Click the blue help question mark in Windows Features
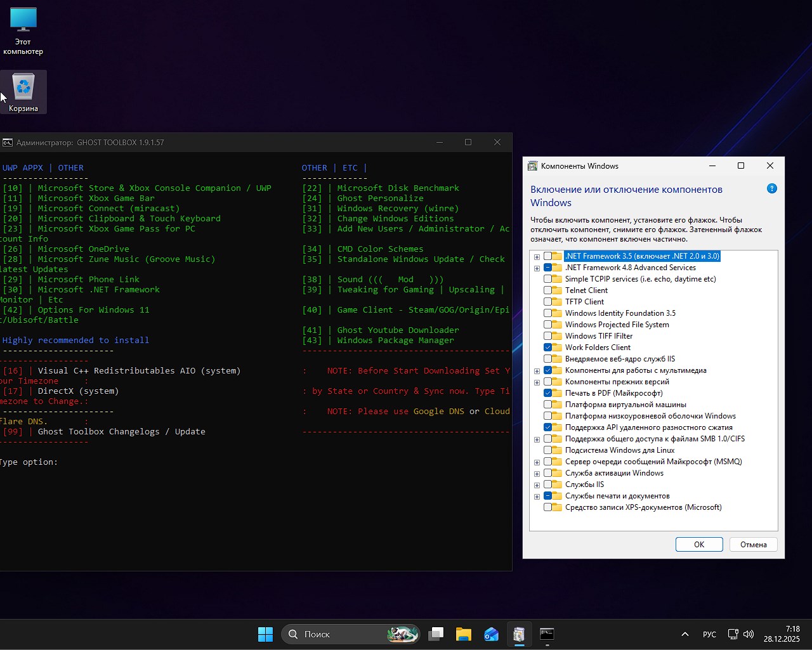The height and width of the screenshot is (650, 812). click(x=771, y=188)
